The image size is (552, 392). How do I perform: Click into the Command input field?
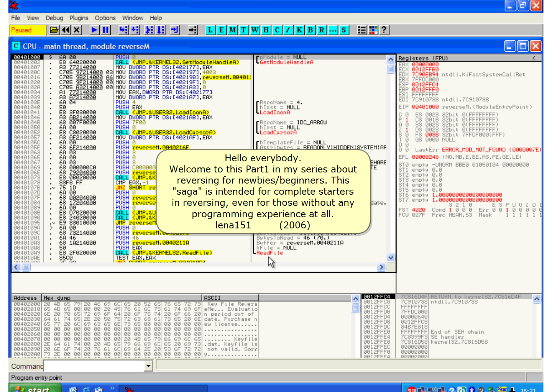pyautogui.click(x=94, y=366)
